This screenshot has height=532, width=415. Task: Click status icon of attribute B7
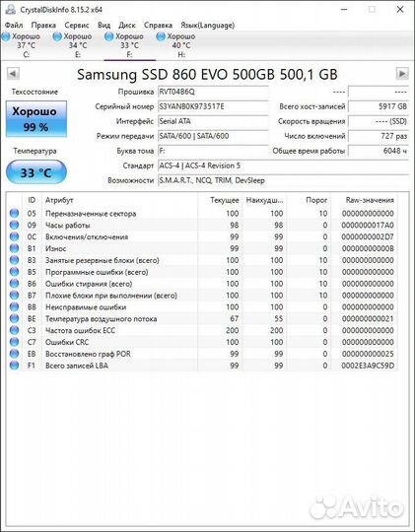pyautogui.click(x=14, y=296)
